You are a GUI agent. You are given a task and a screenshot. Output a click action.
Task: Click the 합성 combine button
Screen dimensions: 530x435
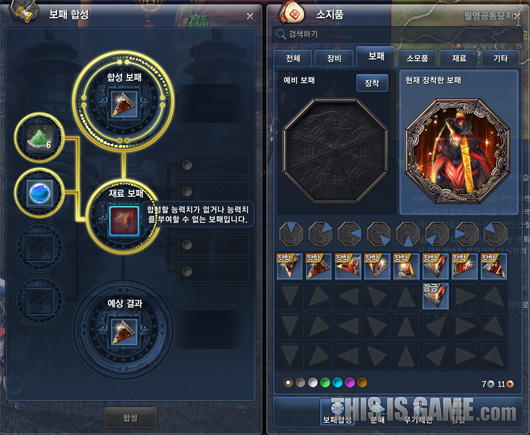(x=130, y=418)
